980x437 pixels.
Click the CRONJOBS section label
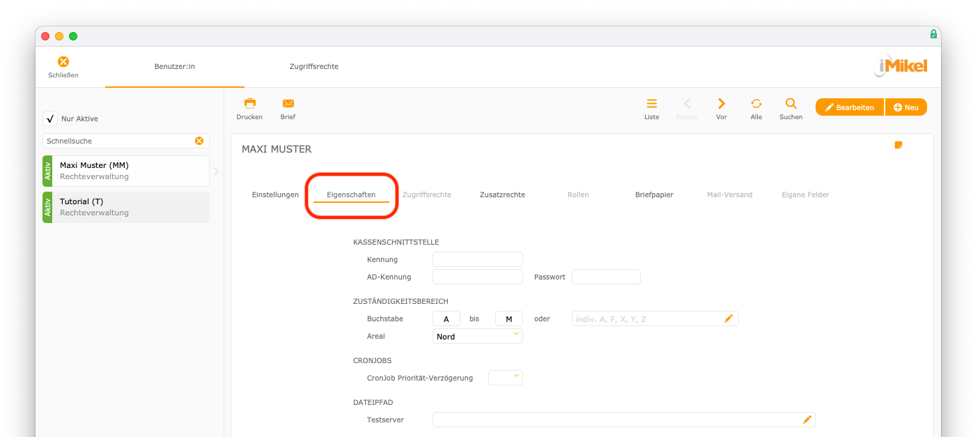point(373,360)
